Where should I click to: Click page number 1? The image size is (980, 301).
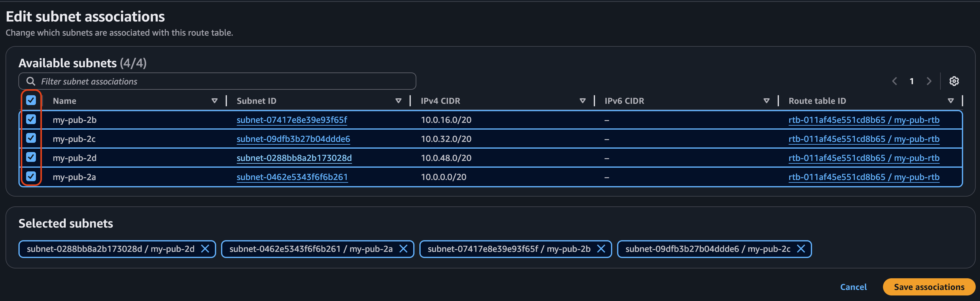[912, 81]
